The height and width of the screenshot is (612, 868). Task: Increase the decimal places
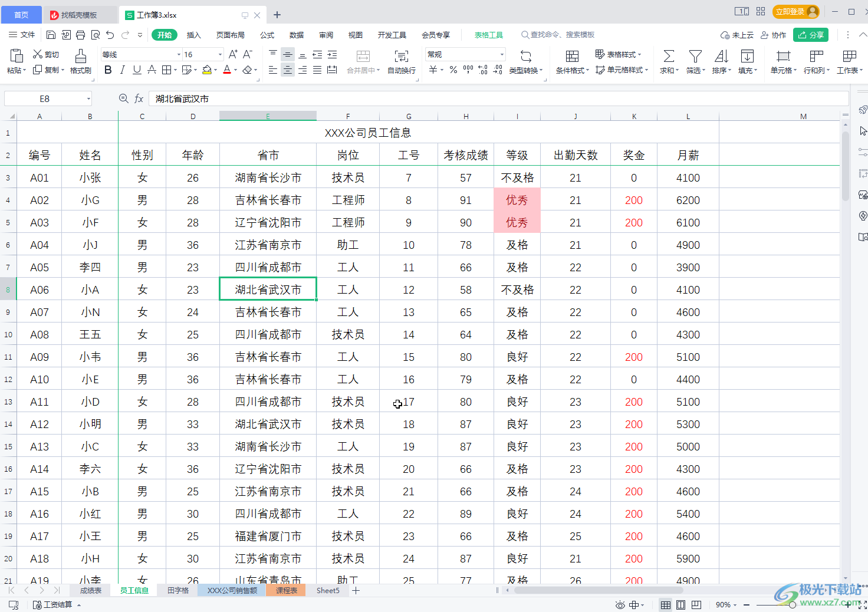point(483,70)
